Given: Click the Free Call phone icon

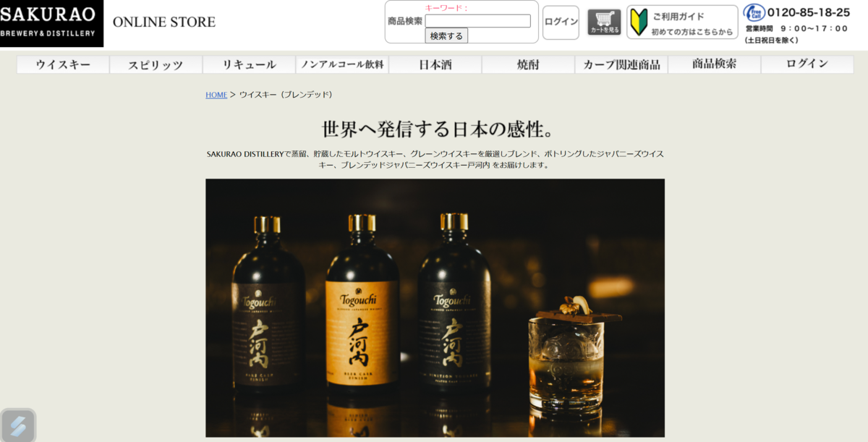Looking at the screenshot, I should point(754,12).
